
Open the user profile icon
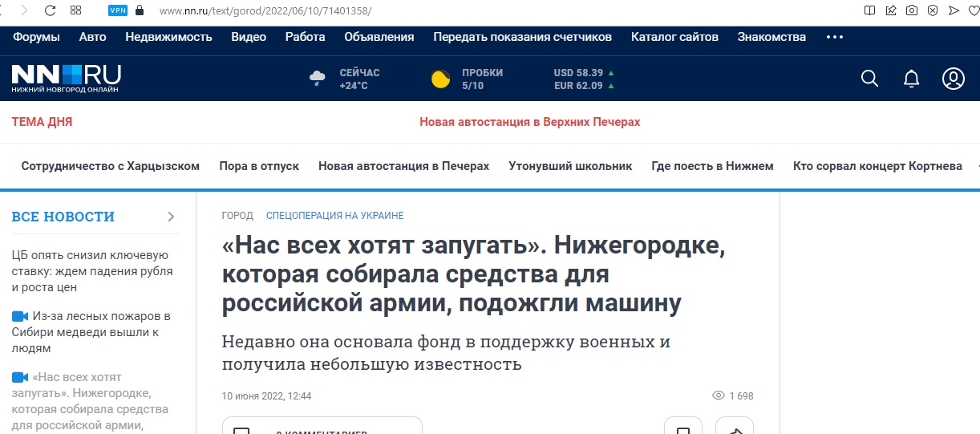point(953,79)
